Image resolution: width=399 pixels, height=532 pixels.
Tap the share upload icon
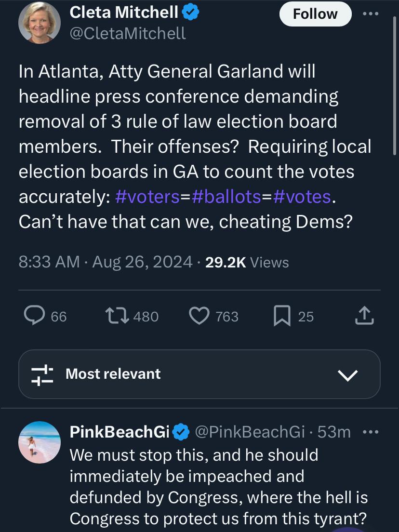tap(364, 316)
